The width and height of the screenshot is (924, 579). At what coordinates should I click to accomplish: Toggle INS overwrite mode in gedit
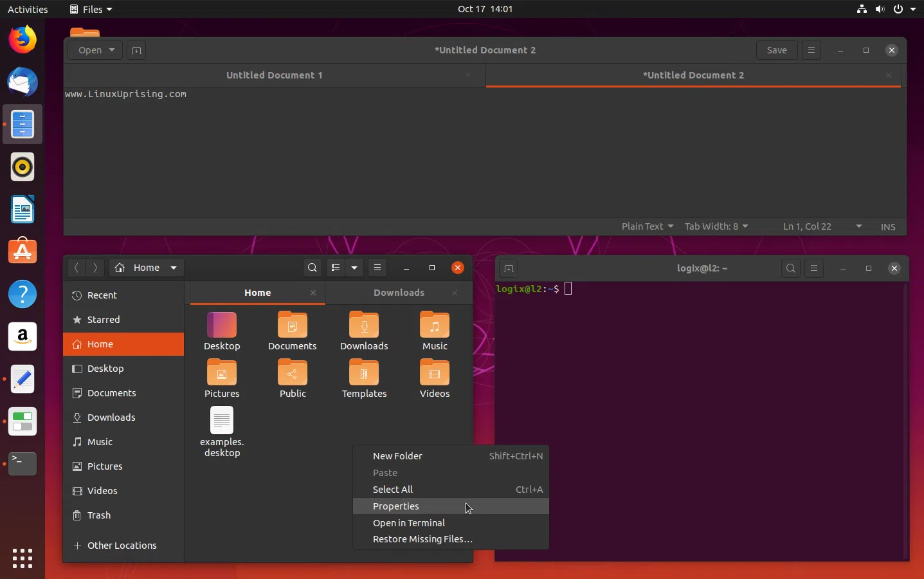pyautogui.click(x=888, y=226)
